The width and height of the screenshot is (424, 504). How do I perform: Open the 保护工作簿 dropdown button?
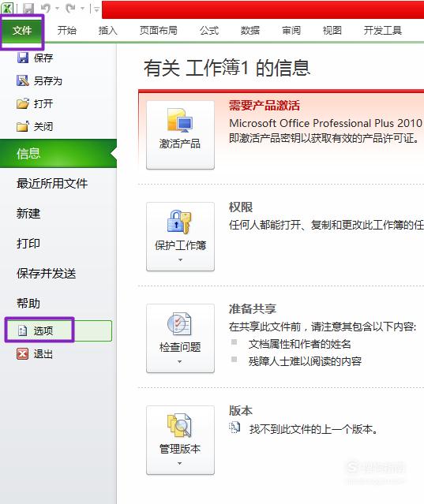pos(180,237)
